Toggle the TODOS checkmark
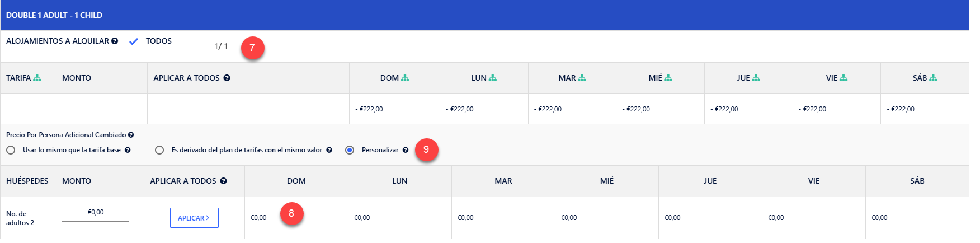This screenshot has width=980, height=243. 133,41
